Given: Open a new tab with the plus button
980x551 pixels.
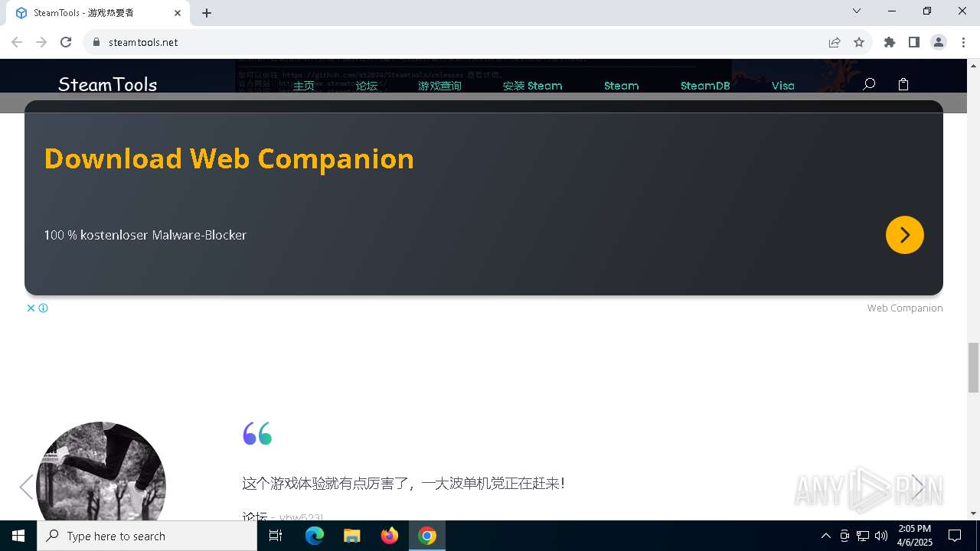Looking at the screenshot, I should tap(207, 13).
